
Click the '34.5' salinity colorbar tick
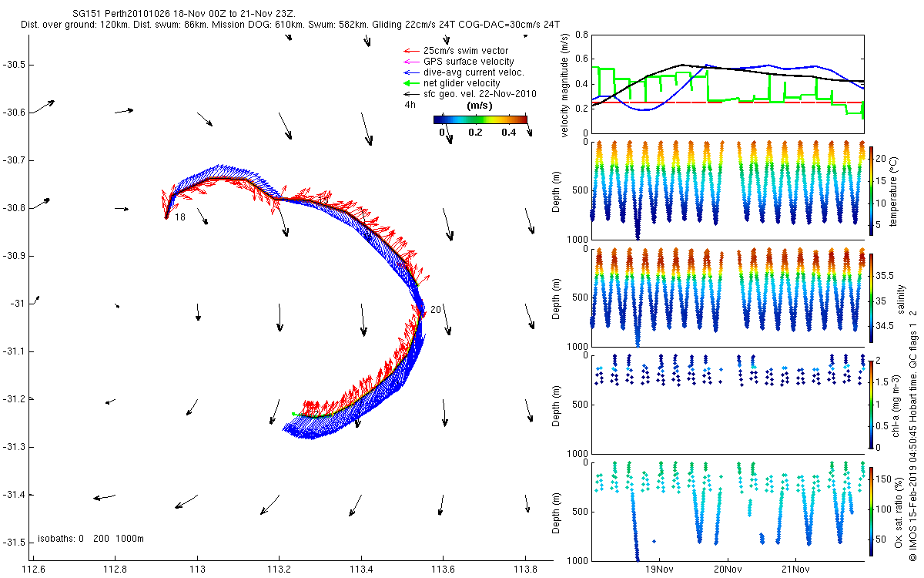click(x=885, y=327)
